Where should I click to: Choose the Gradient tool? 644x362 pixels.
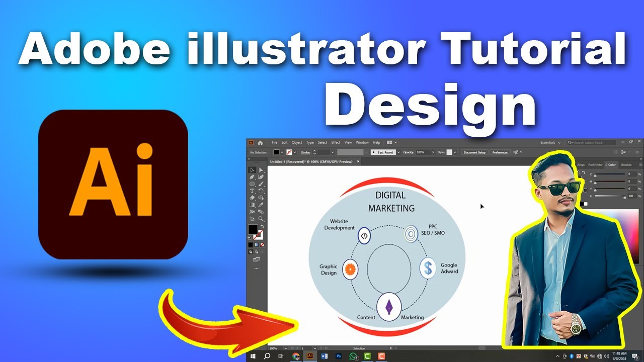point(252,205)
